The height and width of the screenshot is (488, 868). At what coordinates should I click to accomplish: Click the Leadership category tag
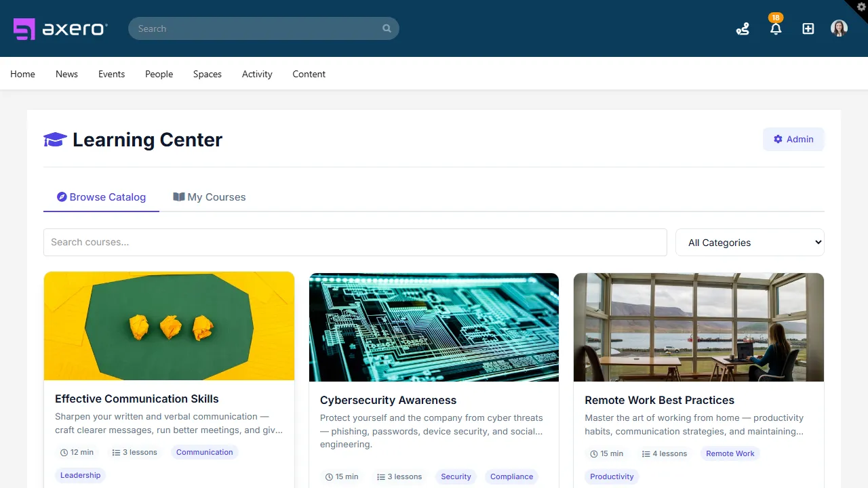[80, 475]
